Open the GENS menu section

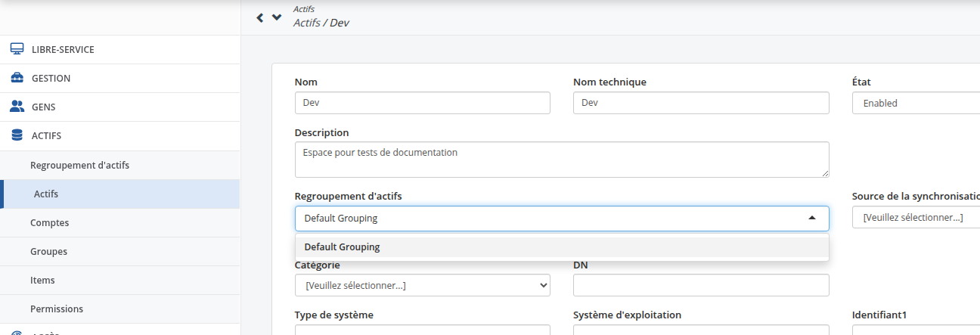120,107
